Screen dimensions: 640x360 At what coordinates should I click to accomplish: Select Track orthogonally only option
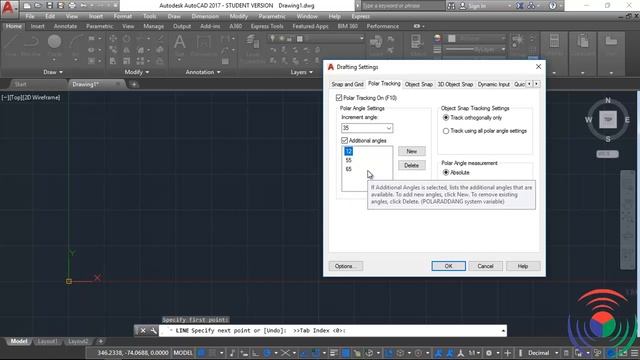click(446, 118)
